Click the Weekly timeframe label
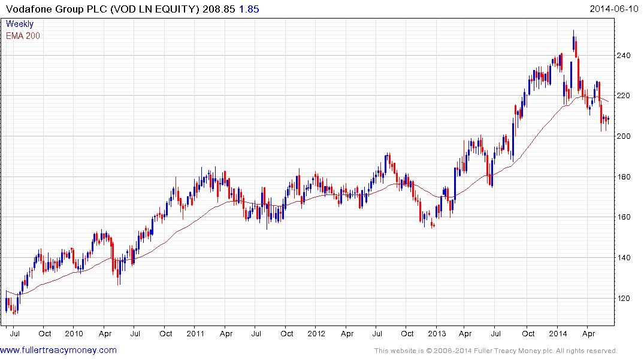The height and width of the screenshot is (359, 644). click(20, 24)
